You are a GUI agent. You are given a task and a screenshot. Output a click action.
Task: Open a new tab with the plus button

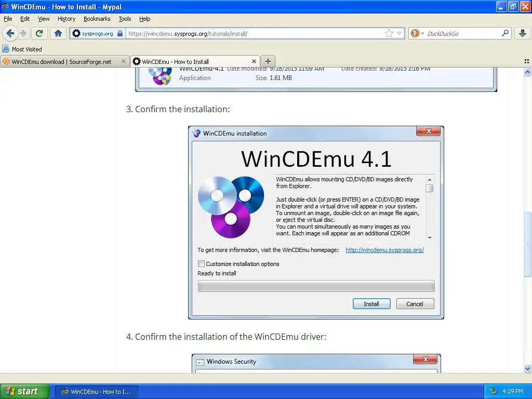point(268,61)
